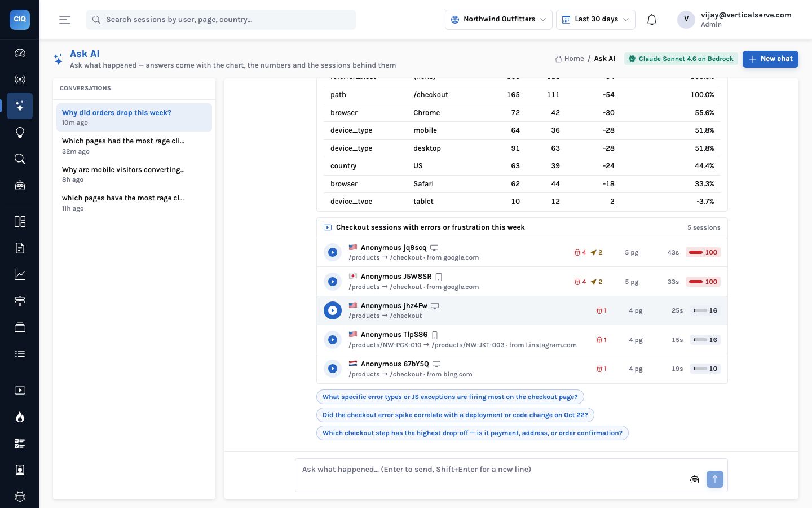Click the magnifier search icon in sidebar
This screenshot has height=508, width=812.
coord(20,159)
